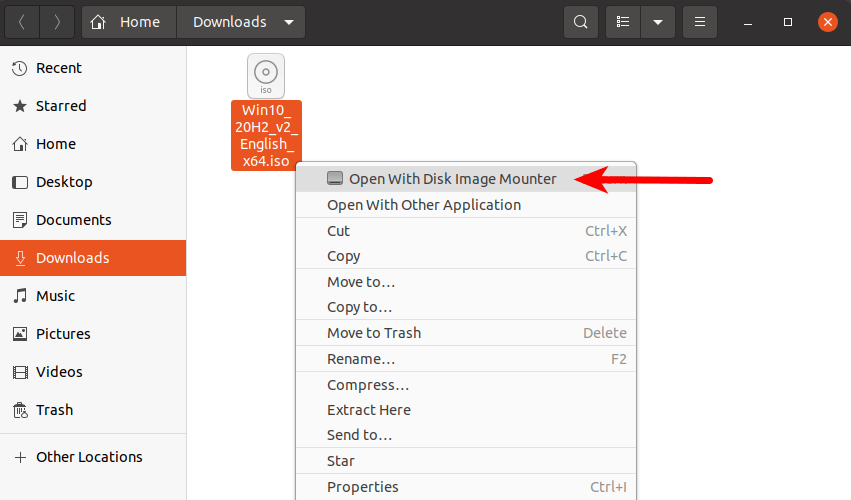The width and height of the screenshot is (851, 500).
Task: Select Open With Other Application
Action: pos(424,205)
